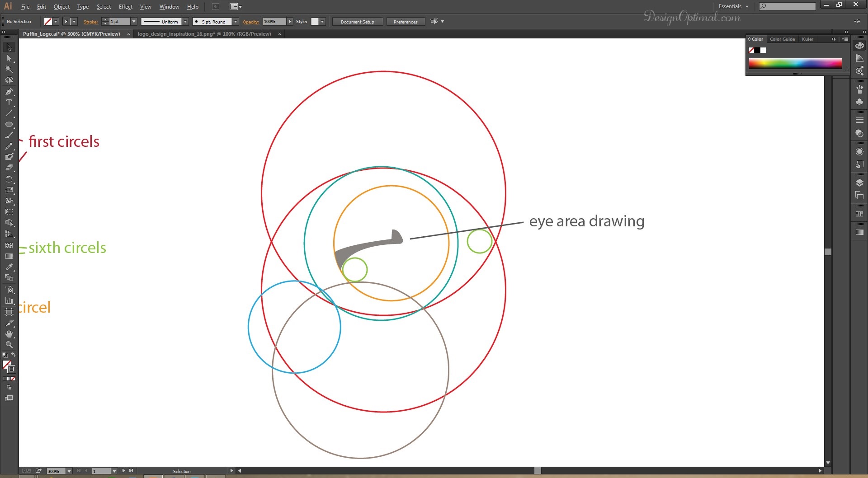Select the Magic Wand tool
868x478 pixels.
(x=9, y=69)
